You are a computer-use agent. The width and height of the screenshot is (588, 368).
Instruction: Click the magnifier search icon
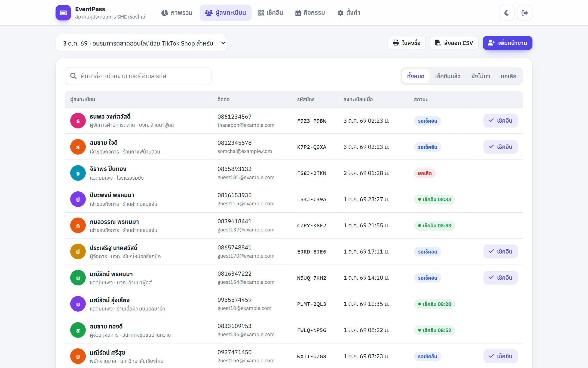tap(73, 76)
